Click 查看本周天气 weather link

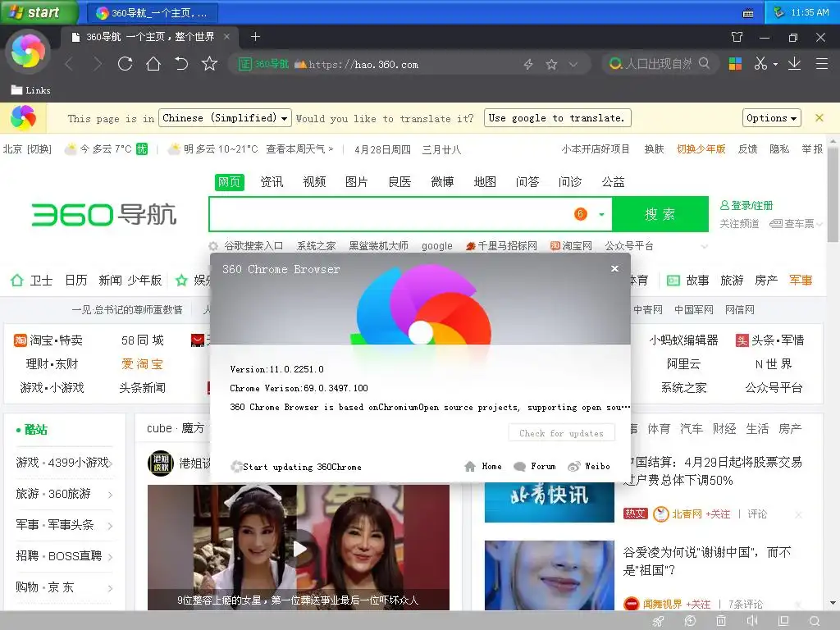[299, 149]
